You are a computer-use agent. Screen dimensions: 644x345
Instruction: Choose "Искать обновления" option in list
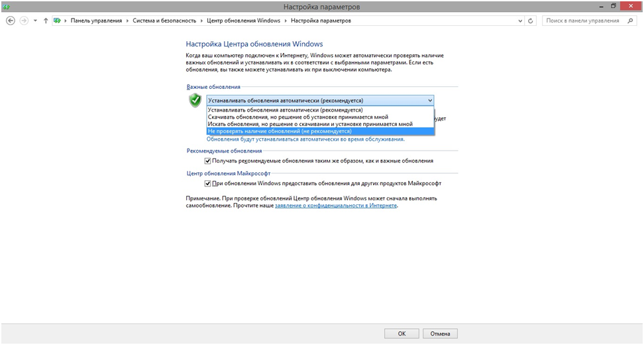309,124
